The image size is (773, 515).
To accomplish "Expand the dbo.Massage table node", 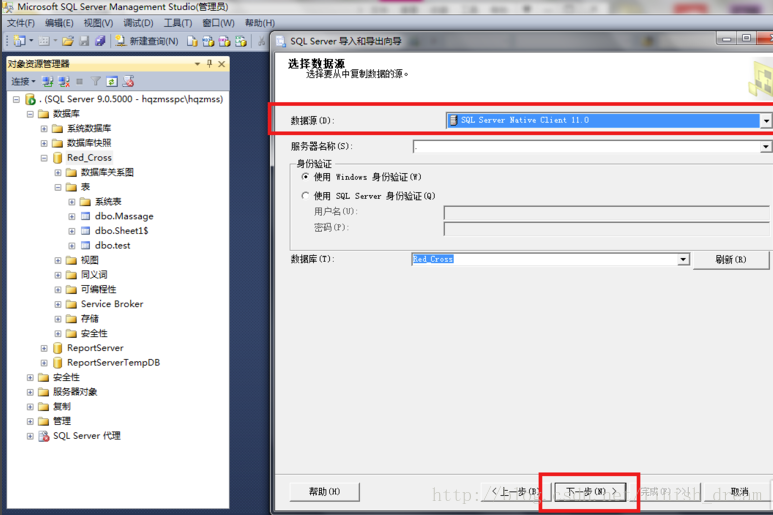I will [x=72, y=216].
